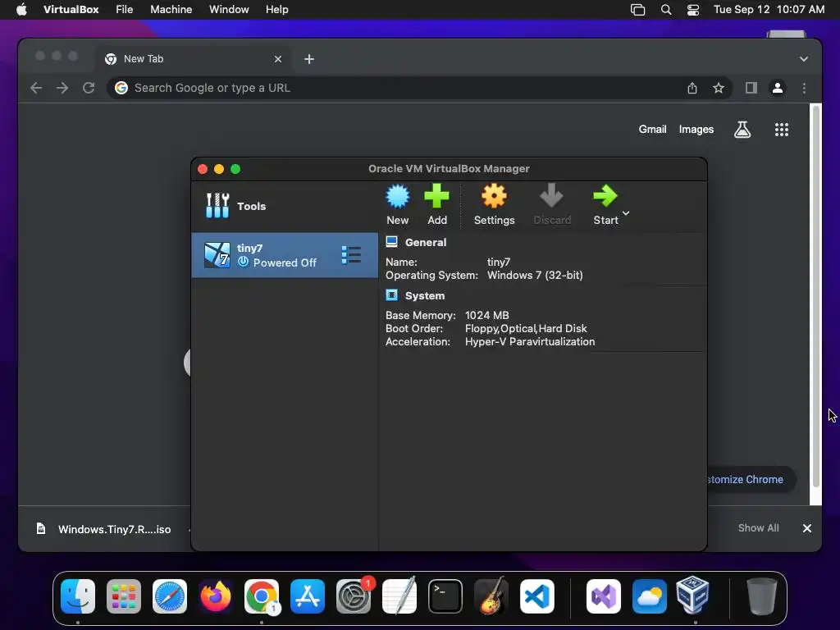The height and width of the screenshot is (630, 840).
Task: Click the Windows 7 (32-bit) value
Action: (535, 276)
